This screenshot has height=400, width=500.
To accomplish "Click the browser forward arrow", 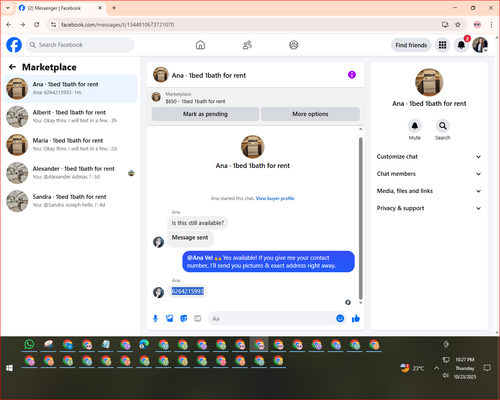I will (22, 25).
